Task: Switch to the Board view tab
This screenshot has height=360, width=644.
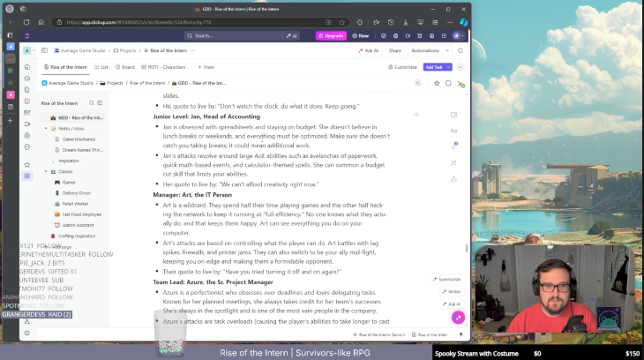Action: 125,67
